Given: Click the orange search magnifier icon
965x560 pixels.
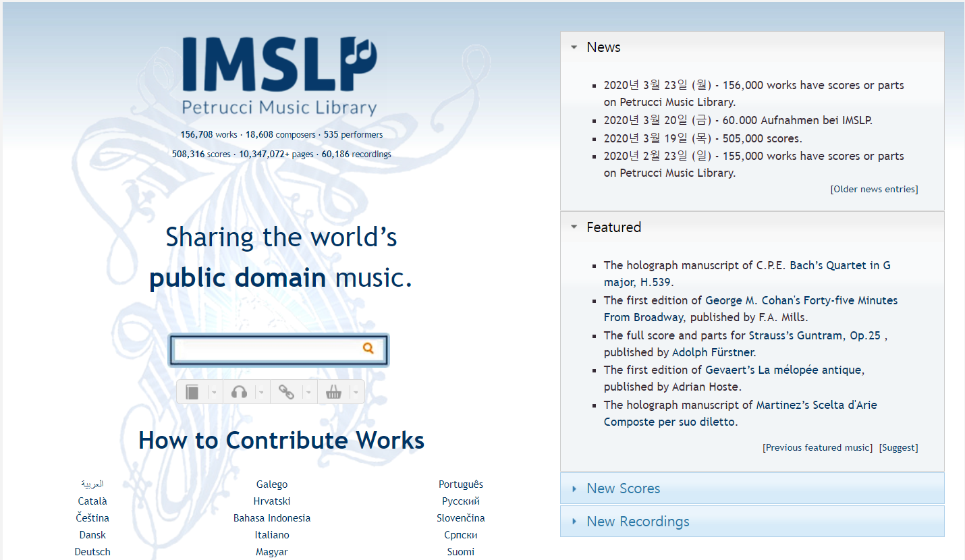Looking at the screenshot, I should (x=368, y=348).
